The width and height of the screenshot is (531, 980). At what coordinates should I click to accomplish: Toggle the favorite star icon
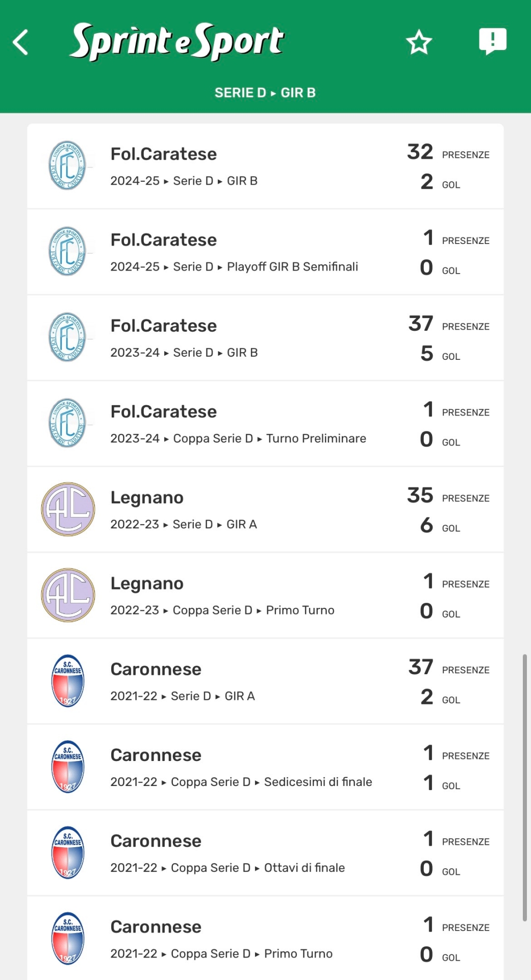419,42
